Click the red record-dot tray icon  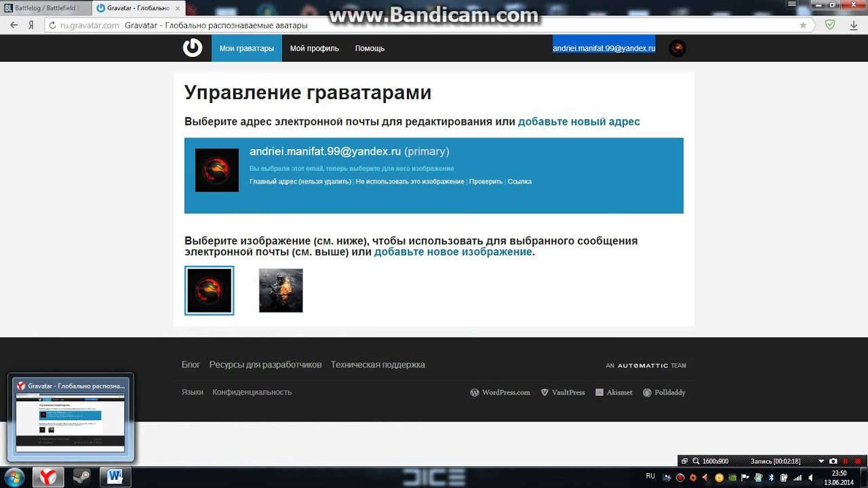pyautogui.click(x=680, y=477)
